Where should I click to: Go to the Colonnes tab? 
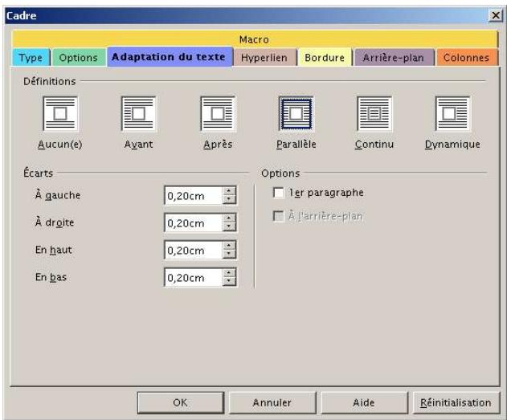(x=466, y=58)
